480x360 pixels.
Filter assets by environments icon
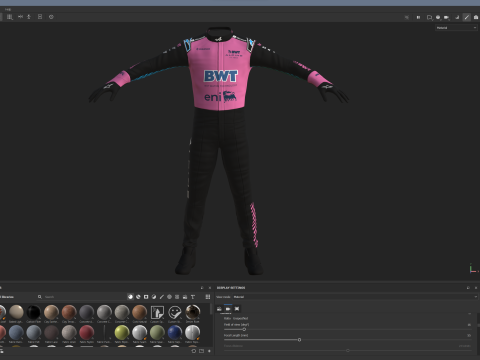185,297
